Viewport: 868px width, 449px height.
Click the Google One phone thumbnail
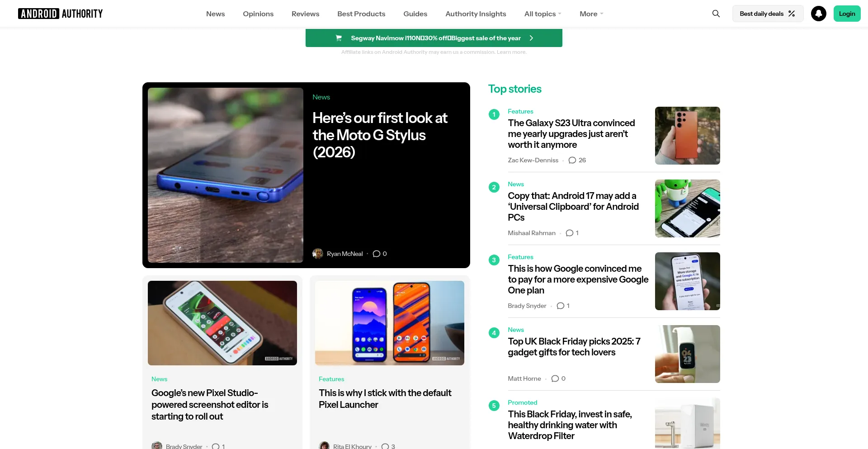click(x=688, y=281)
